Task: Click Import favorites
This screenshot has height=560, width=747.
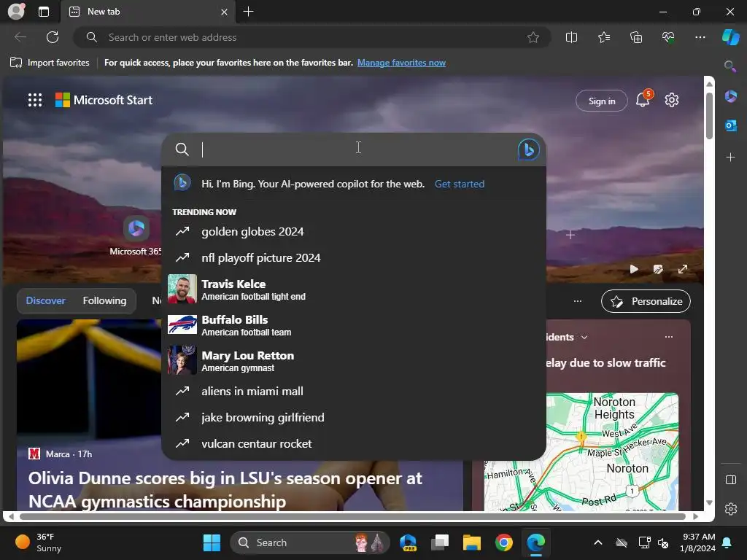Action: tap(50, 63)
